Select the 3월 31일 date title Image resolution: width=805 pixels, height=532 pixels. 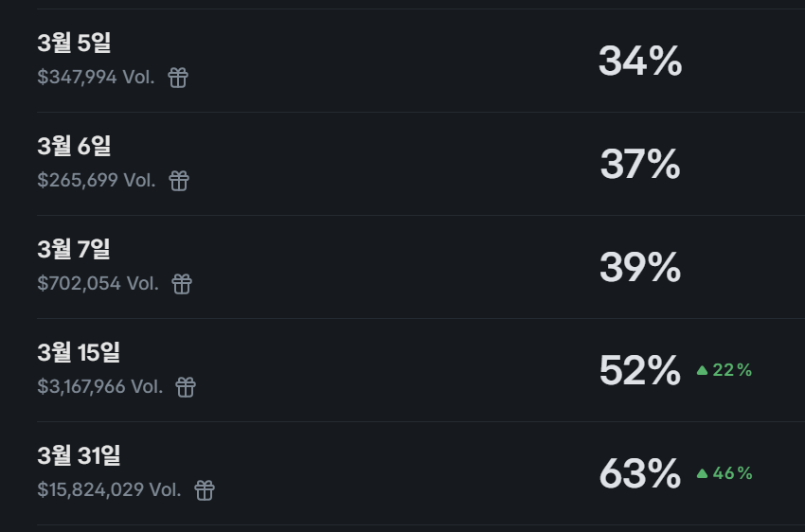click(x=79, y=455)
